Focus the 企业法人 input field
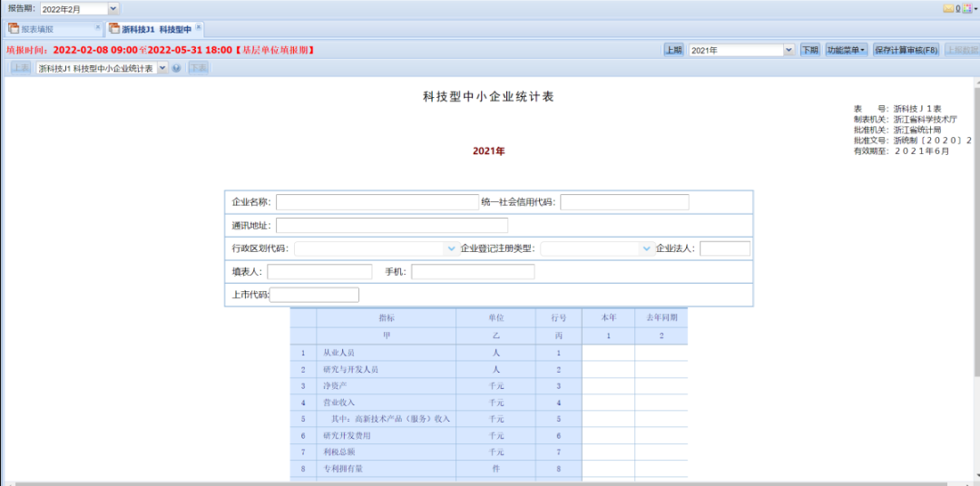Viewport: 980px width, 486px height. 725,248
